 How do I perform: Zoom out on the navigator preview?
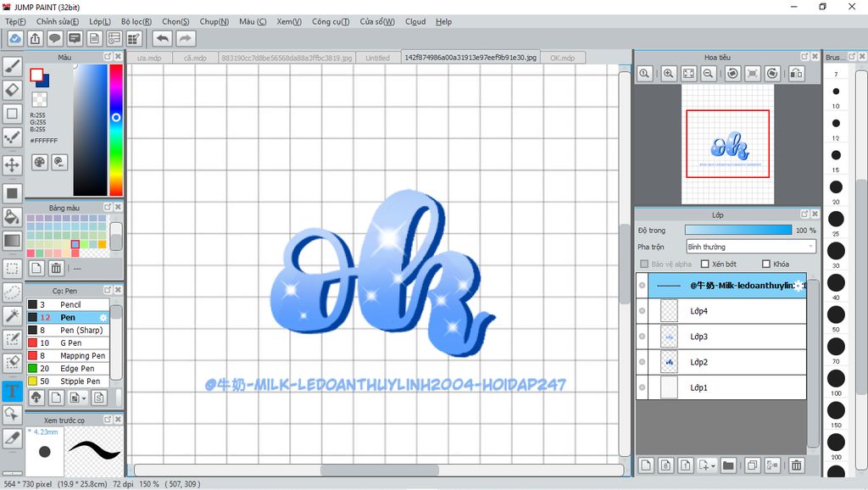coord(708,74)
